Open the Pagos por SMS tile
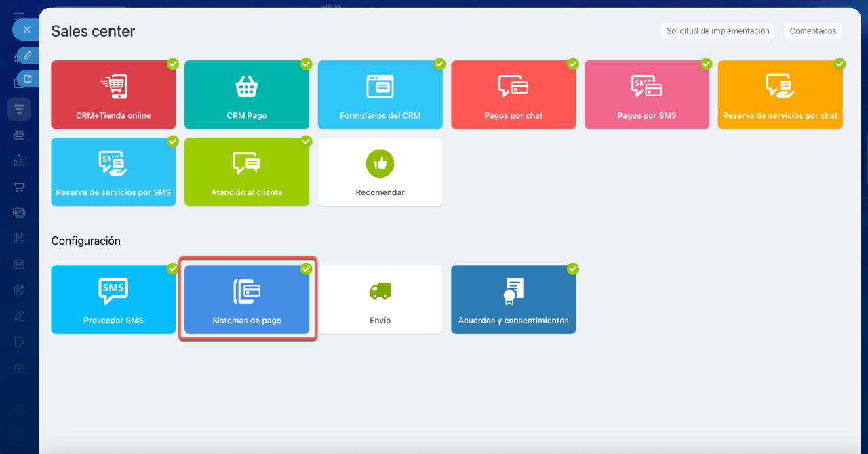This screenshot has height=454, width=868. click(x=647, y=95)
